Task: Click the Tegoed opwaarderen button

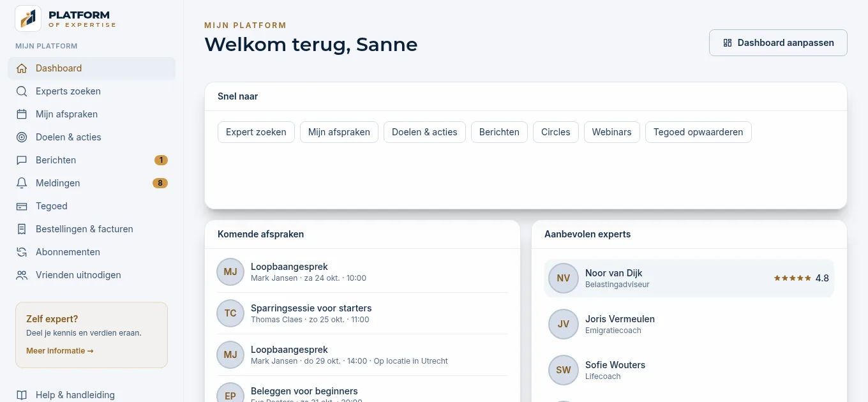Action: pyautogui.click(x=698, y=132)
